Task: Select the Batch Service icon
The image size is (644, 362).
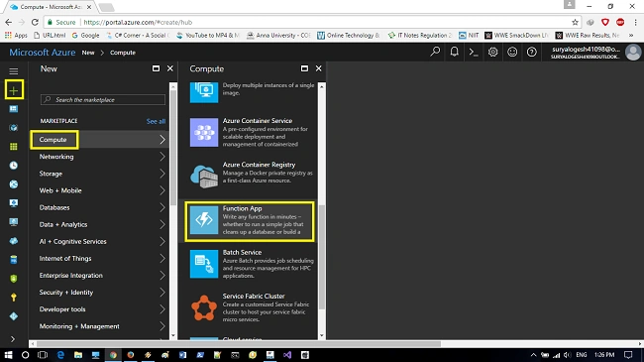Action: (x=204, y=264)
